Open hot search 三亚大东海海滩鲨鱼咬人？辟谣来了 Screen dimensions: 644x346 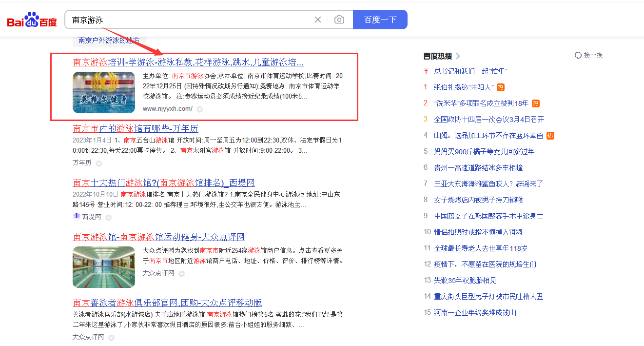coord(488,184)
